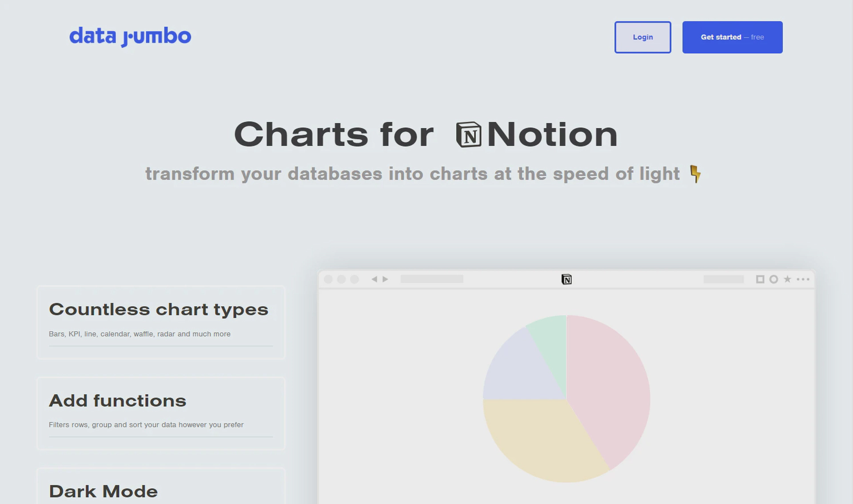The image size is (853, 504).
Task: Select the Dark Mode card
Action: 161,486
